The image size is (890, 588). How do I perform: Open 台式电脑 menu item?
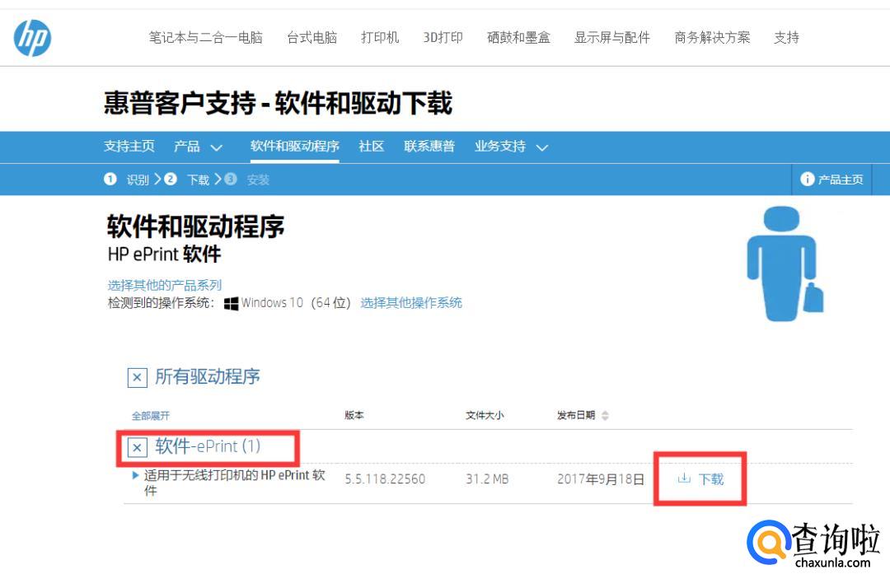click(311, 38)
